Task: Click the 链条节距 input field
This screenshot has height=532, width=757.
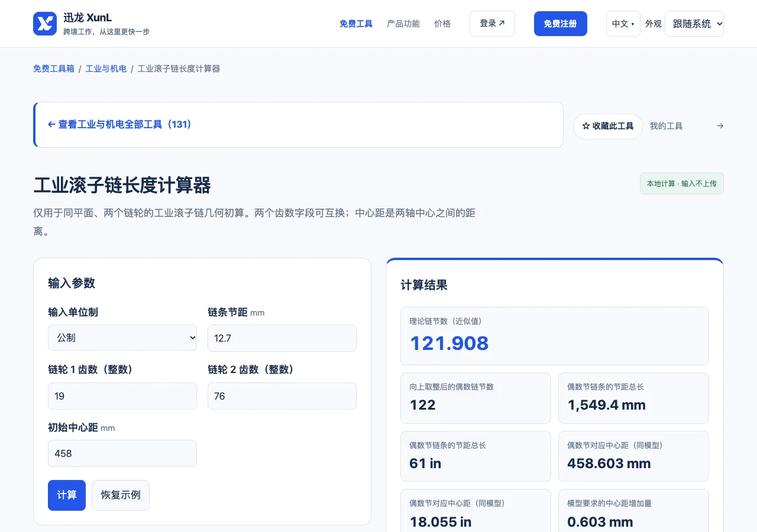Action: point(282,338)
